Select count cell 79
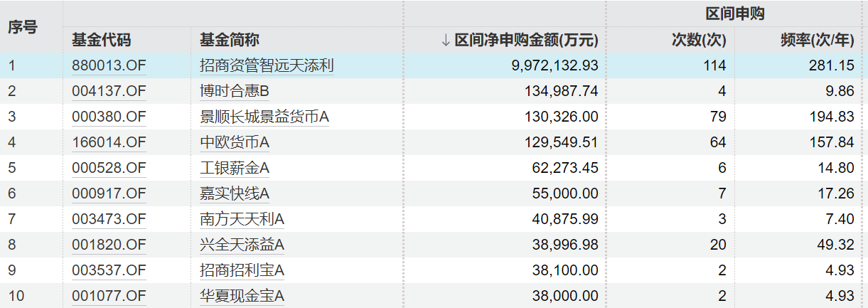 pos(718,117)
